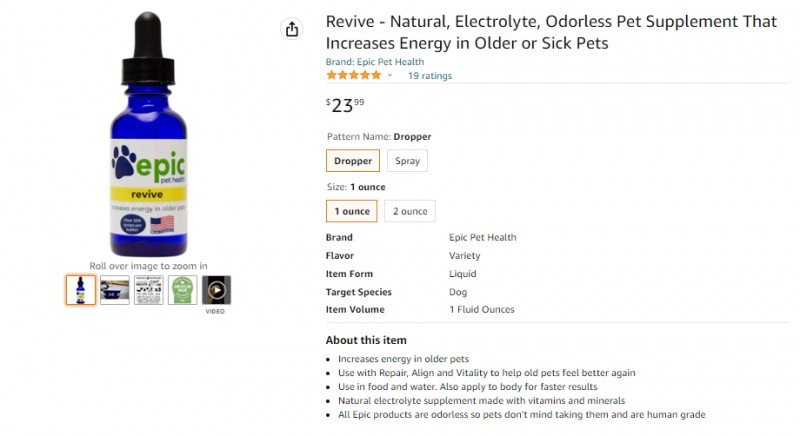Select the 1 ounce size
This screenshot has height=436, width=800.
(351, 211)
